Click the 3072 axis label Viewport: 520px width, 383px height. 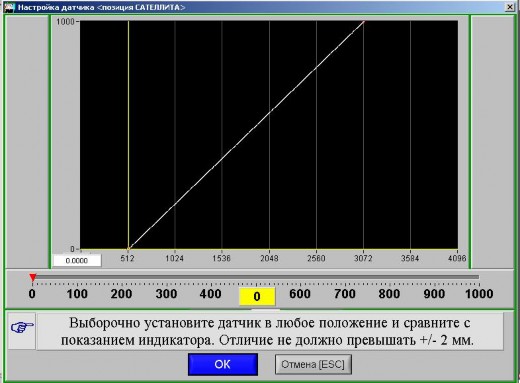[363, 258]
